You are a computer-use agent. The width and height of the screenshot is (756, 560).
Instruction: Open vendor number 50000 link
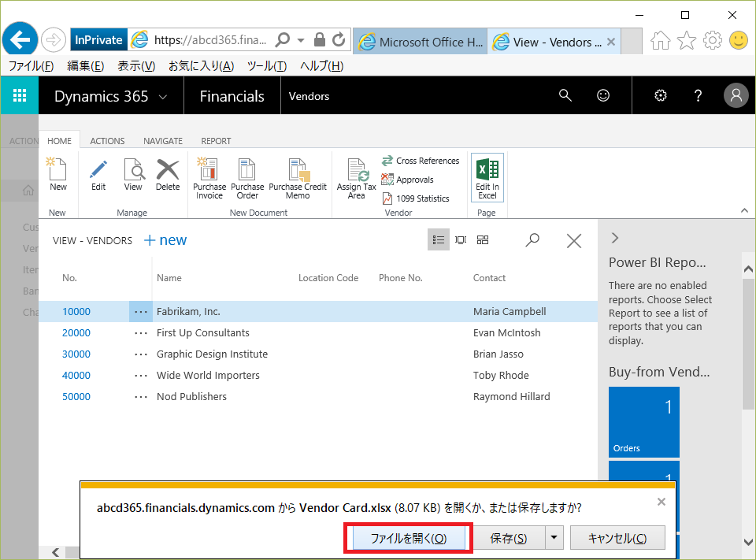(x=76, y=396)
